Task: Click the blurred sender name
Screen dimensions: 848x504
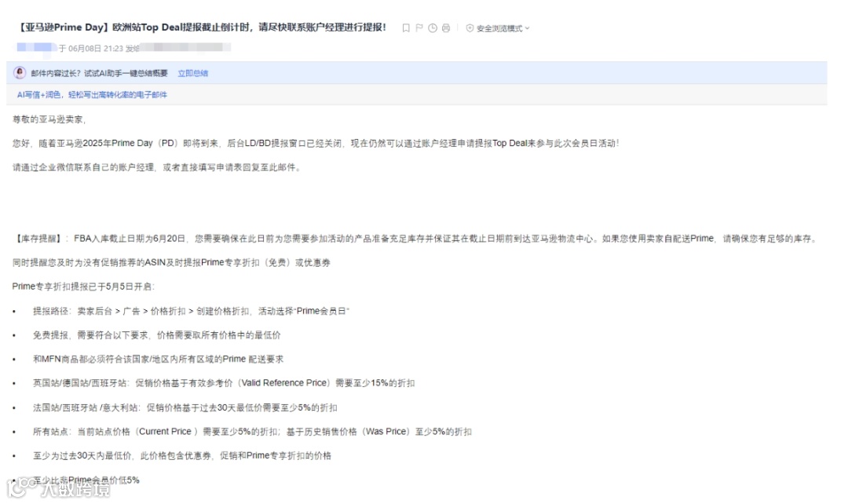Action: coord(36,48)
